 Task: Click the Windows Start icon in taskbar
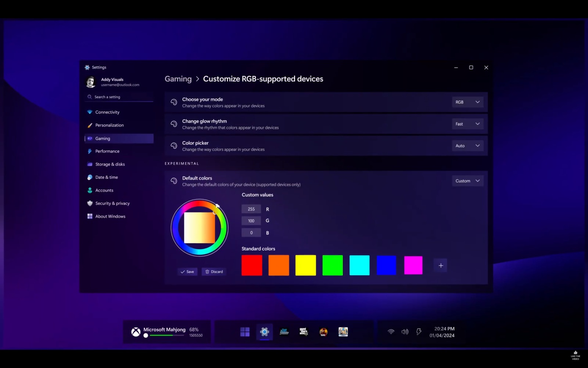[245, 332]
